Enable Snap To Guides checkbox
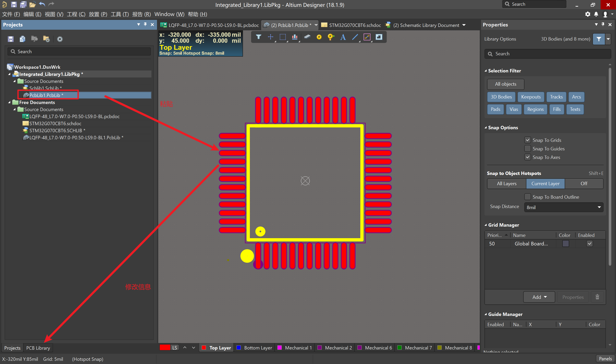The height and width of the screenshot is (364, 616). click(528, 148)
